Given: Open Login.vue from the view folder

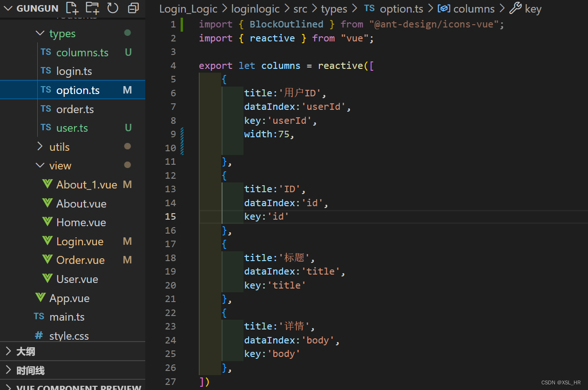Looking at the screenshot, I should coord(80,242).
